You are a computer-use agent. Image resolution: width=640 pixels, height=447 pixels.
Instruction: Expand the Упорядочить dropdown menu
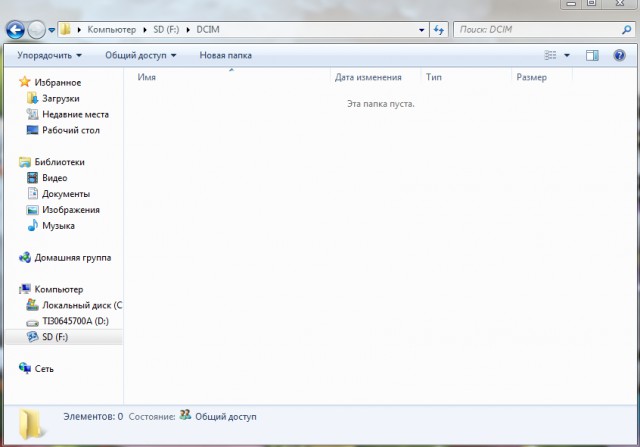pyautogui.click(x=50, y=55)
